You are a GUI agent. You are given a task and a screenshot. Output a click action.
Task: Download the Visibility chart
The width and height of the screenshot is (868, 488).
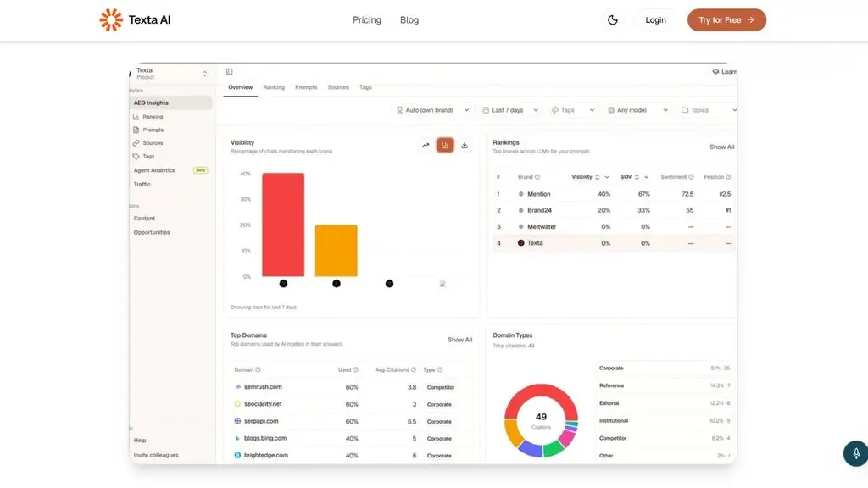coord(465,146)
